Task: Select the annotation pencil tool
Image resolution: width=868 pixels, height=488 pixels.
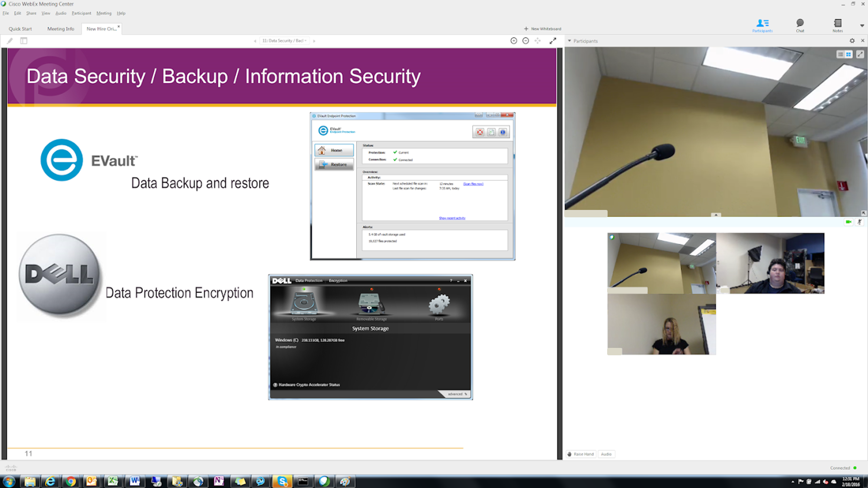Action: pos(10,41)
